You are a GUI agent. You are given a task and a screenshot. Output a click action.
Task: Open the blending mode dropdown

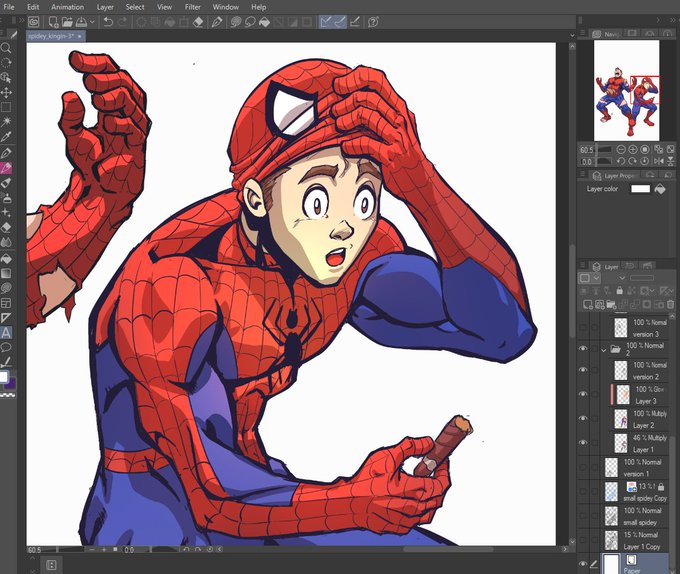coord(622,278)
